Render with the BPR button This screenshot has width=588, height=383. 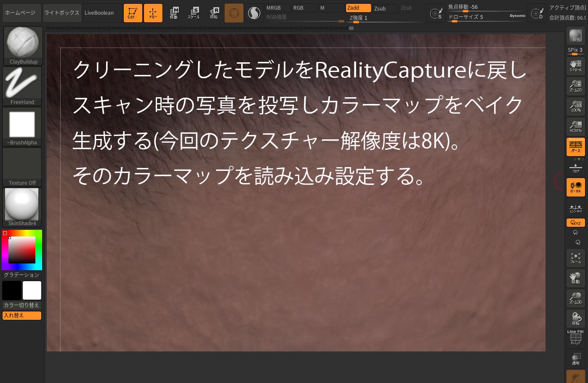point(576,36)
